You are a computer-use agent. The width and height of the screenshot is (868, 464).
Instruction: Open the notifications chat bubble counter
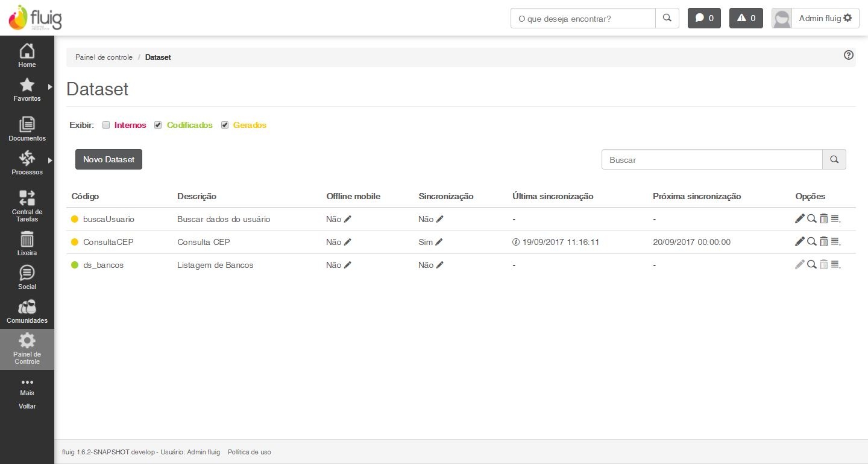tap(704, 18)
